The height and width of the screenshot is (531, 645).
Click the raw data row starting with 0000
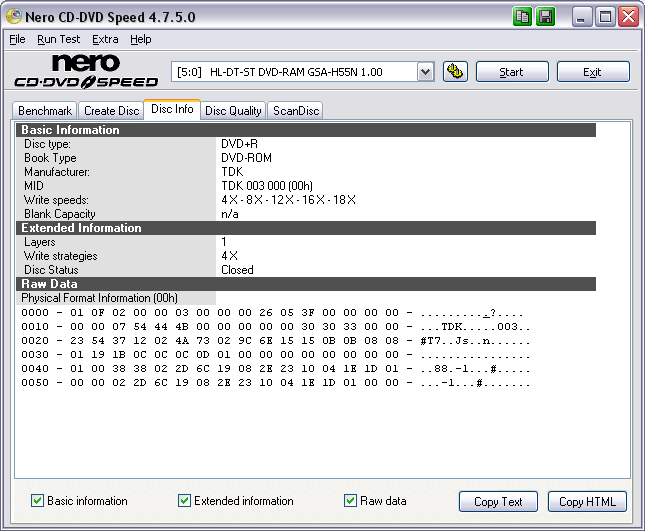[272, 313]
